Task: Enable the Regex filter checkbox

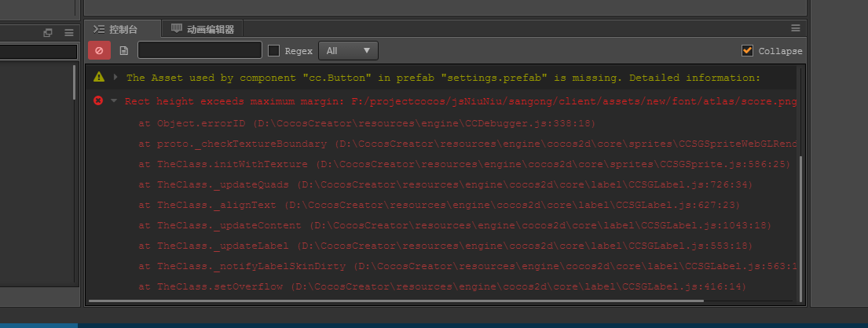Action: (x=274, y=51)
